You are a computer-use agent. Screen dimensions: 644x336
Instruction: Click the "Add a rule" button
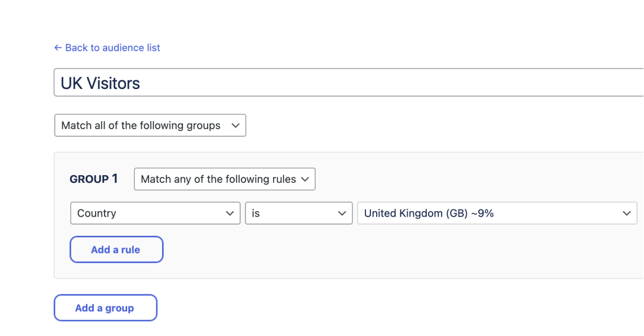116,249
